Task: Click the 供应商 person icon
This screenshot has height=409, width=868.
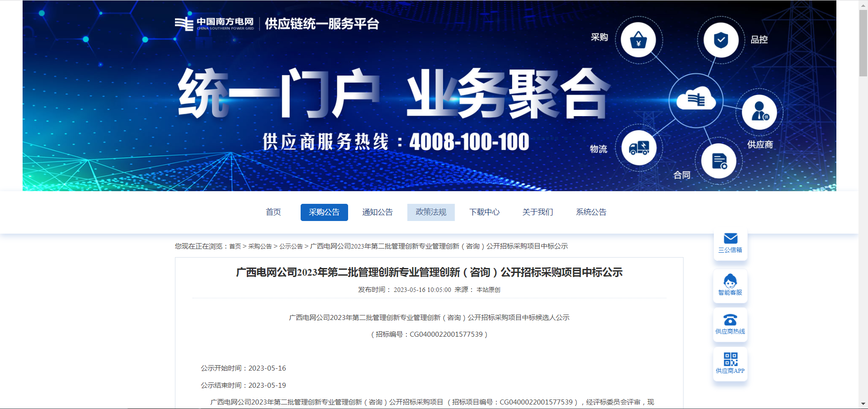Action: [759, 112]
